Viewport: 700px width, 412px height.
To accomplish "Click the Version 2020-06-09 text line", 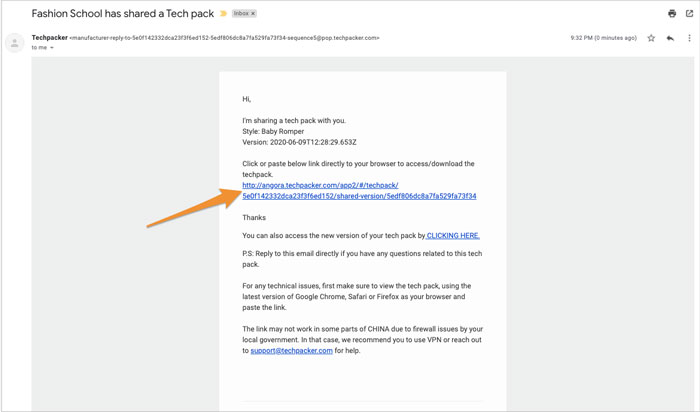I will tap(299, 142).
